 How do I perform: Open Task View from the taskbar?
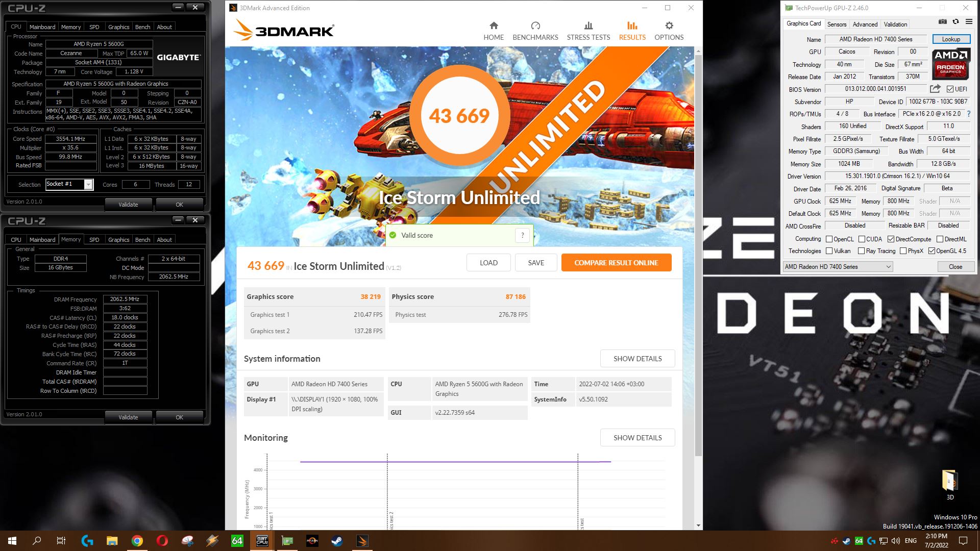tap(61, 541)
